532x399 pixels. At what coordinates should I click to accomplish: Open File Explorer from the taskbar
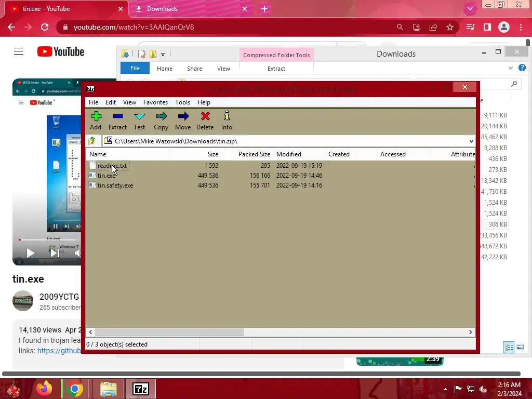pos(108,389)
